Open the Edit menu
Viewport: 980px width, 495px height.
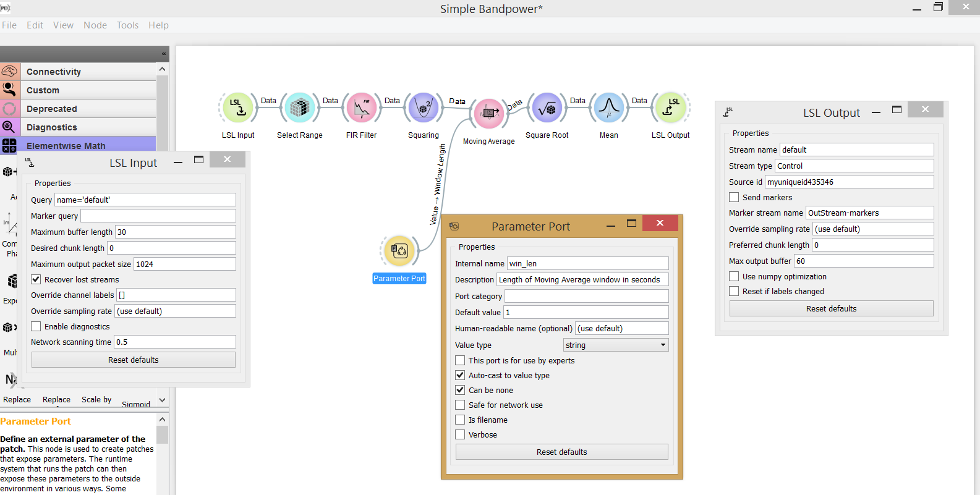[35, 25]
